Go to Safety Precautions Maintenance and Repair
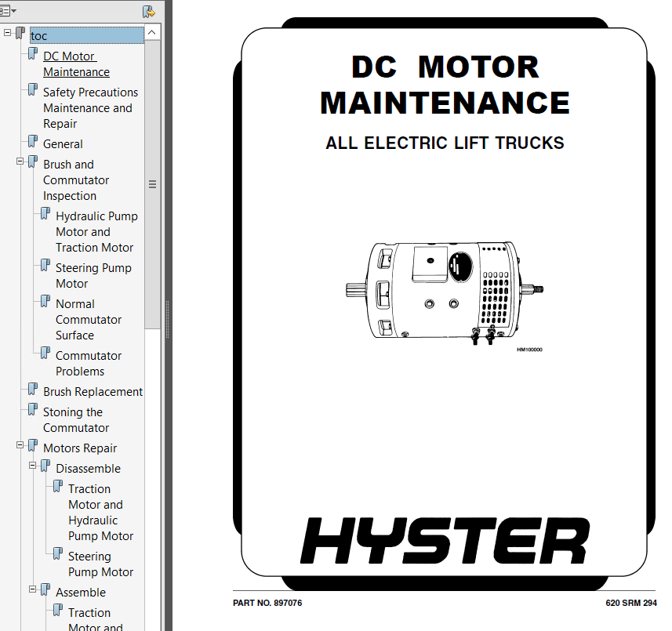This screenshot has height=631, width=672. click(90, 108)
